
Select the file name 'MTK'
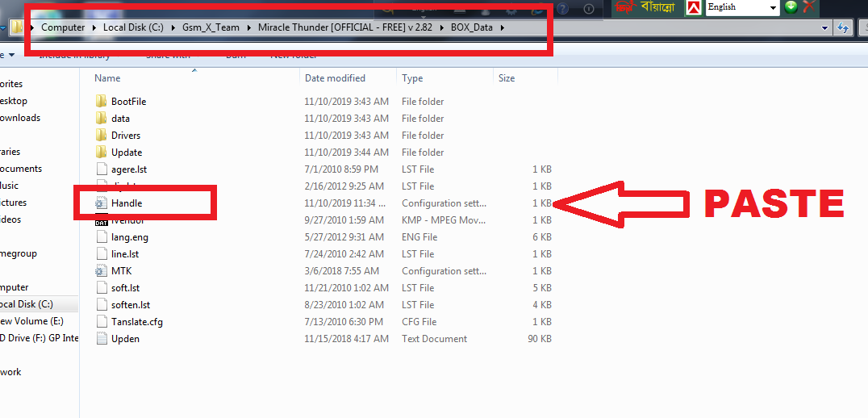click(x=121, y=270)
